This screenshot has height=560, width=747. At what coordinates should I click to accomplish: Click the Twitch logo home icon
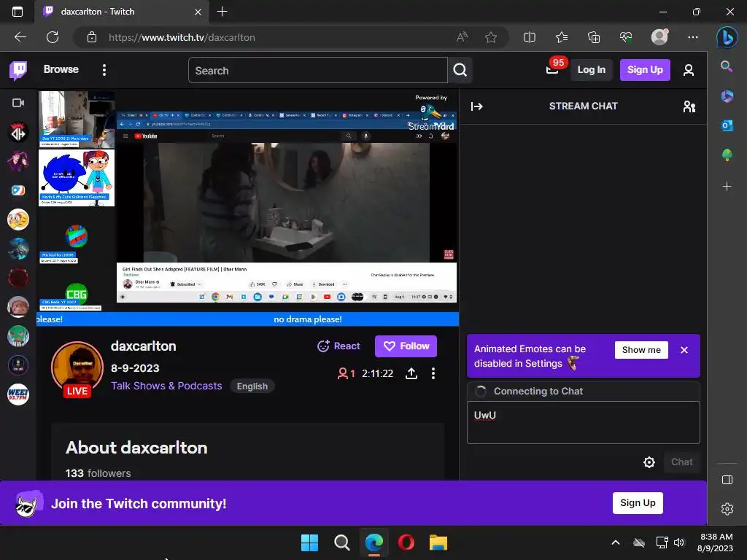pyautogui.click(x=18, y=70)
